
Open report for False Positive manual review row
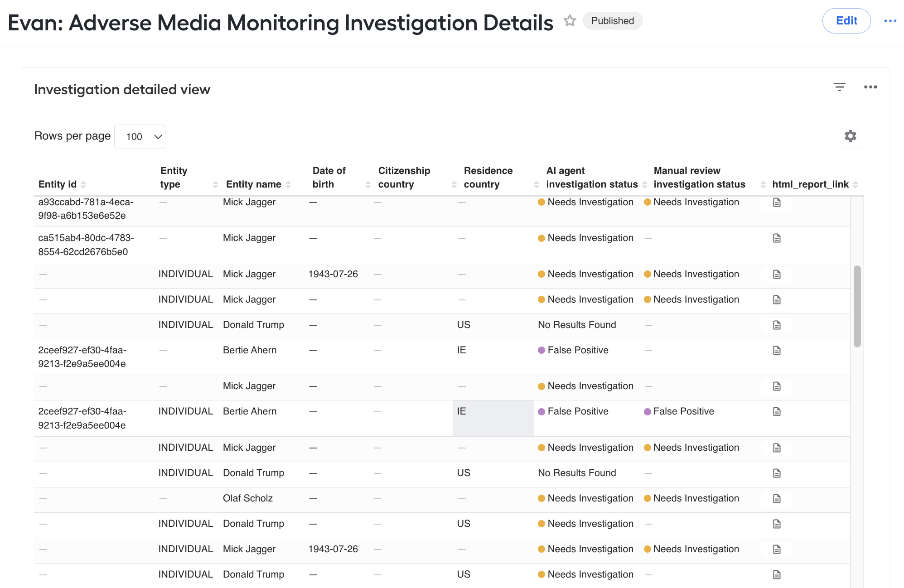[777, 412]
